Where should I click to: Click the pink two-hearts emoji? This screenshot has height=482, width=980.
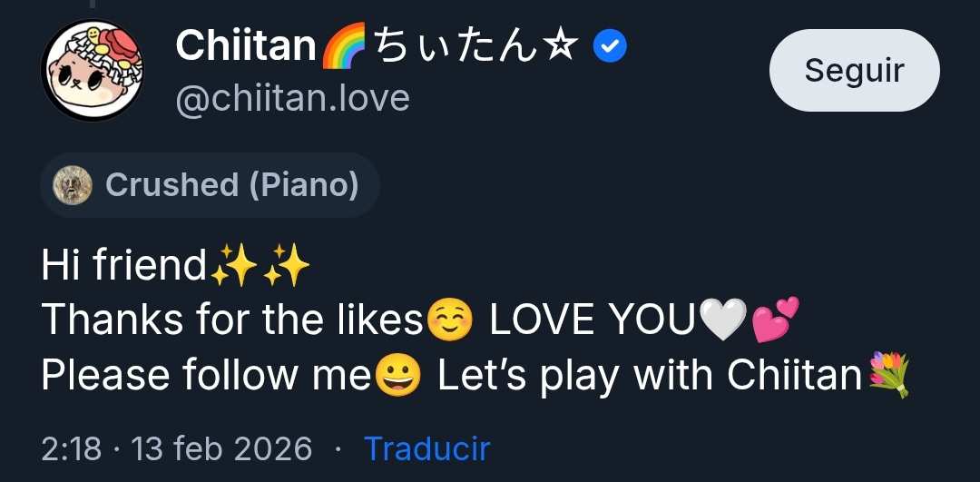pos(776,320)
